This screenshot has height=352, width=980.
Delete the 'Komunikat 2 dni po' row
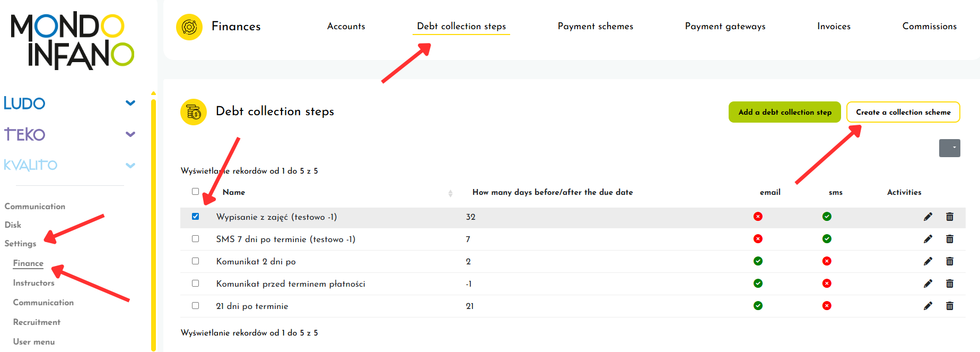[x=949, y=261]
